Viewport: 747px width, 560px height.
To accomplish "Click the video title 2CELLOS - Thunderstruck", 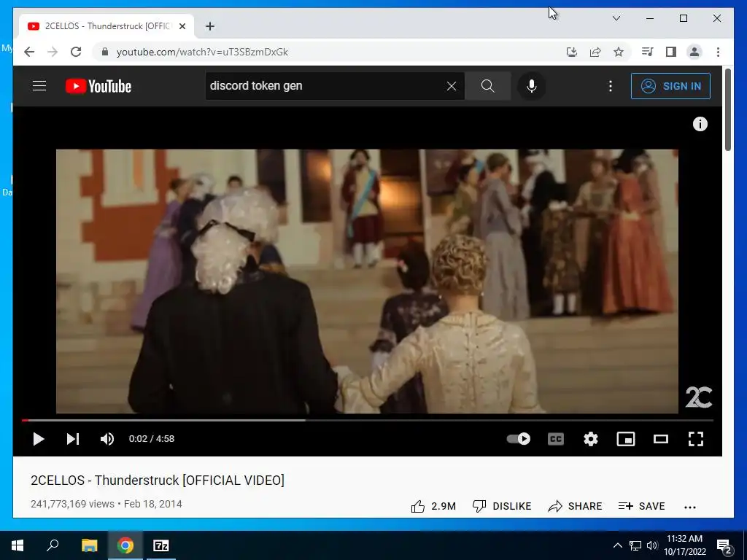I will [x=158, y=480].
